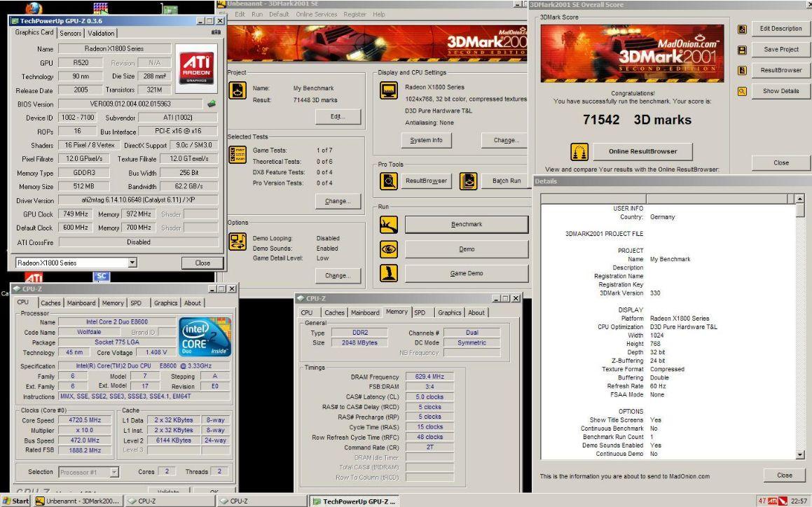The width and height of the screenshot is (812, 507).
Task: Open the Online Services menu in 3DMark2001
Action: coord(317,15)
